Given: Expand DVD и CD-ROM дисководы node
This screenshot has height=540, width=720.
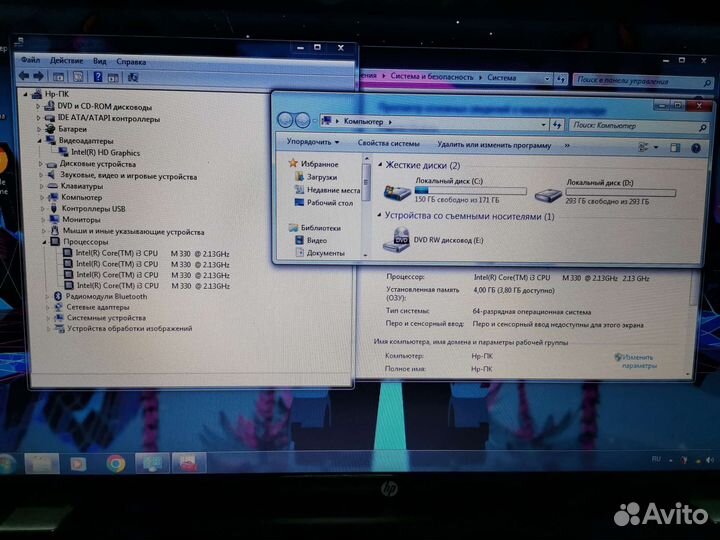Looking at the screenshot, I should 38,107.
